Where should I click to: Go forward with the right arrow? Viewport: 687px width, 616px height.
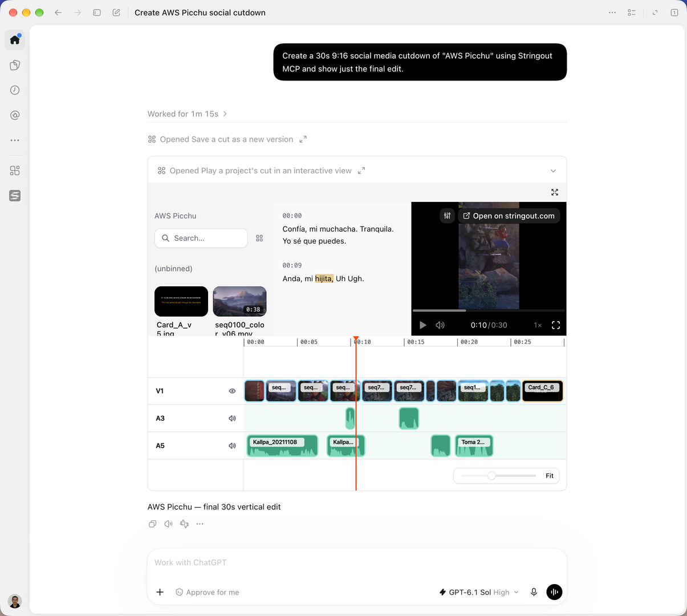[78, 13]
